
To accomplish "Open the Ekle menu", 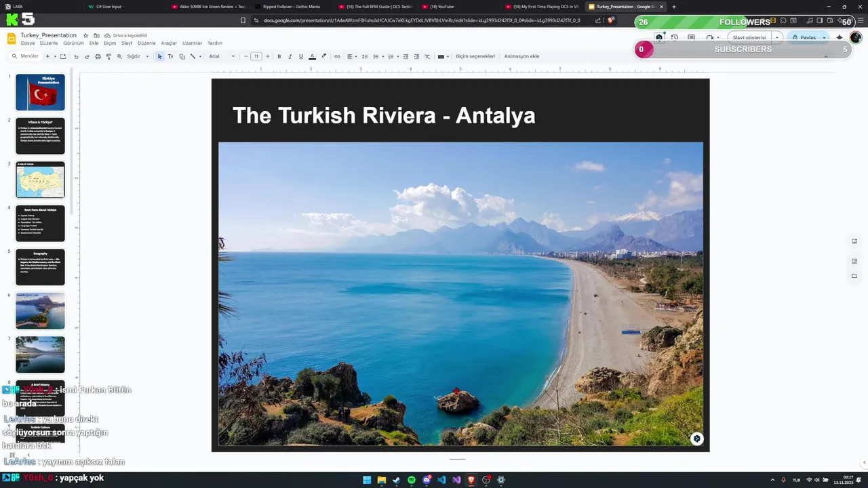I will click(94, 43).
